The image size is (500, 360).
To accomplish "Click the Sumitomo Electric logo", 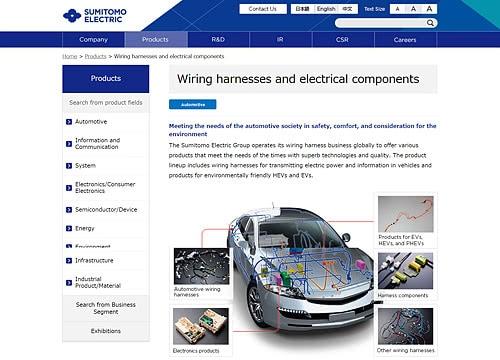I will click(95, 16).
